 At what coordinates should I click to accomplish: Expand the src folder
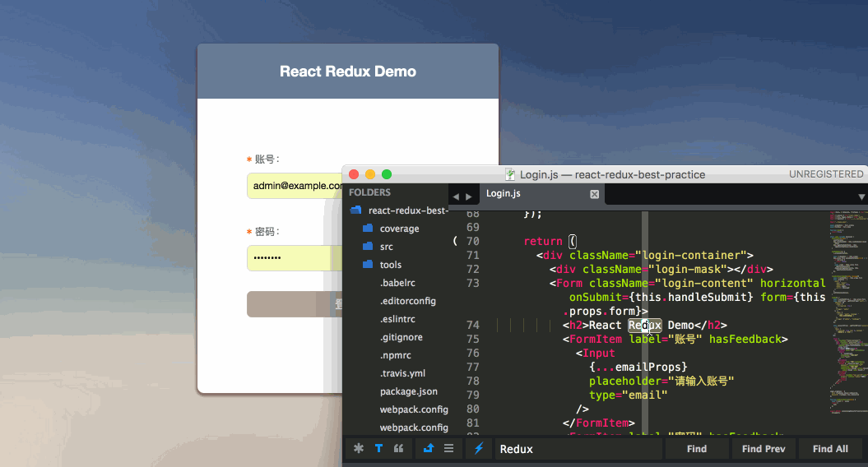(387, 247)
